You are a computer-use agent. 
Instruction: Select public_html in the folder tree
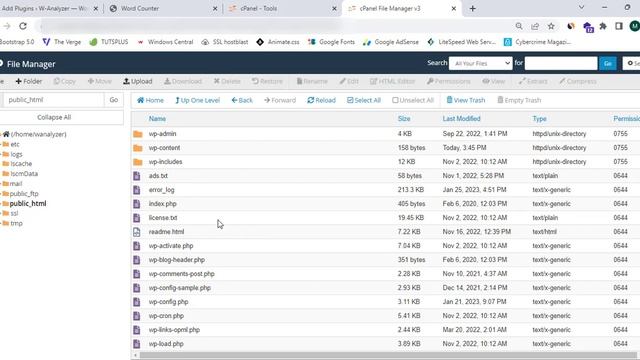(x=28, y=203)
